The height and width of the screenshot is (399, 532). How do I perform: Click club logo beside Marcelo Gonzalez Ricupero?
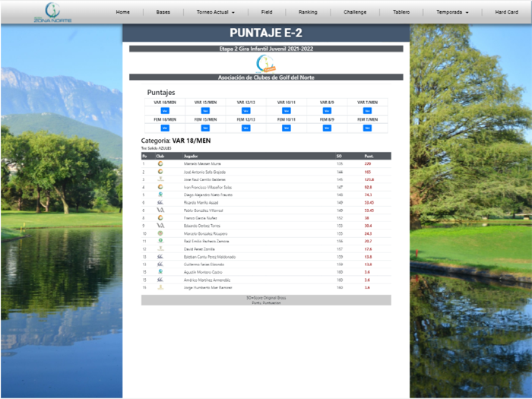[x=160, y=233]
